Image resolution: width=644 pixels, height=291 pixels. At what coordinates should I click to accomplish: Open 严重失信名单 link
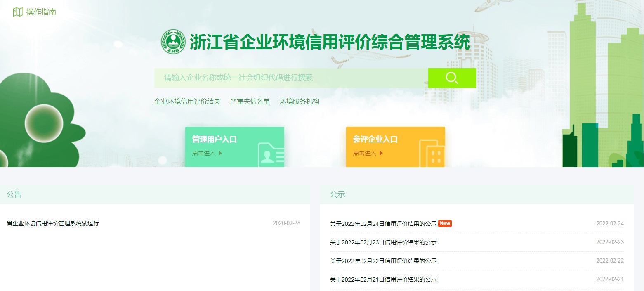point(250,102)
